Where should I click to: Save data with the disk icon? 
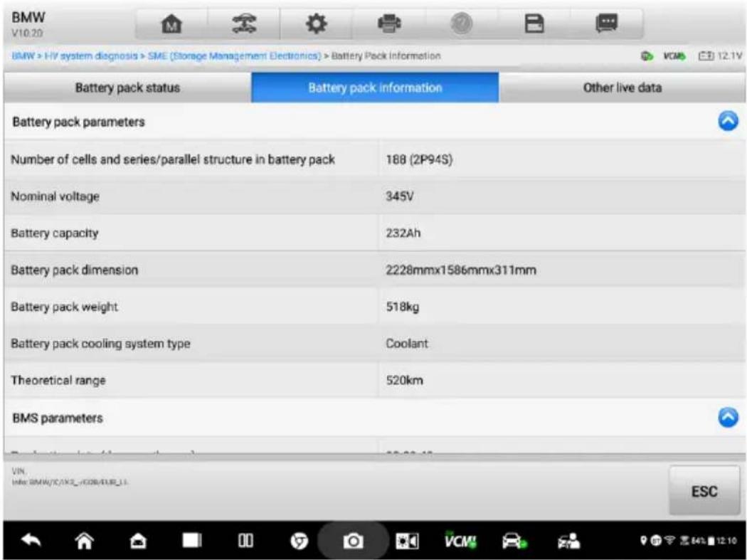534,23
